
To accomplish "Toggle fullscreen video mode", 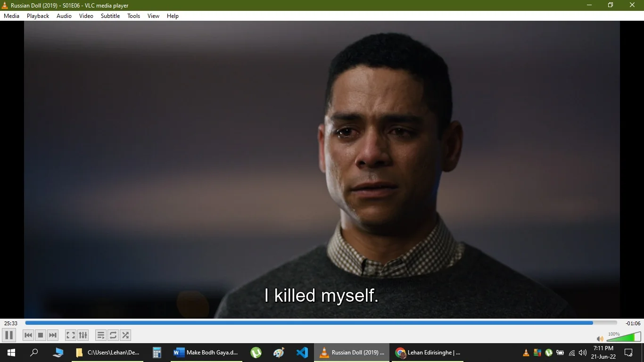I will (70, 335).
